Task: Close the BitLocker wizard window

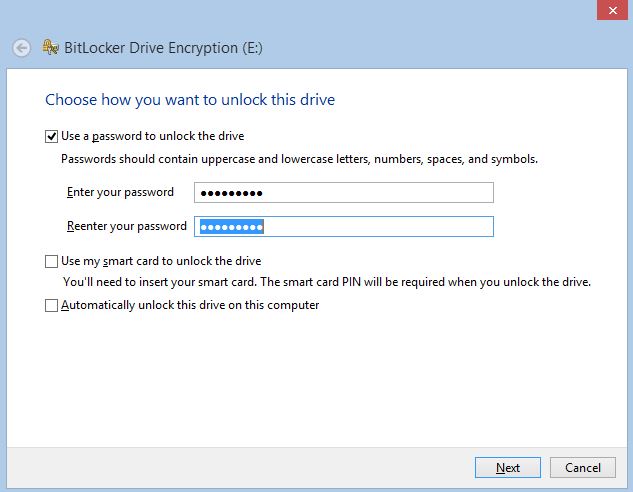Action: [x=612, y=10]
